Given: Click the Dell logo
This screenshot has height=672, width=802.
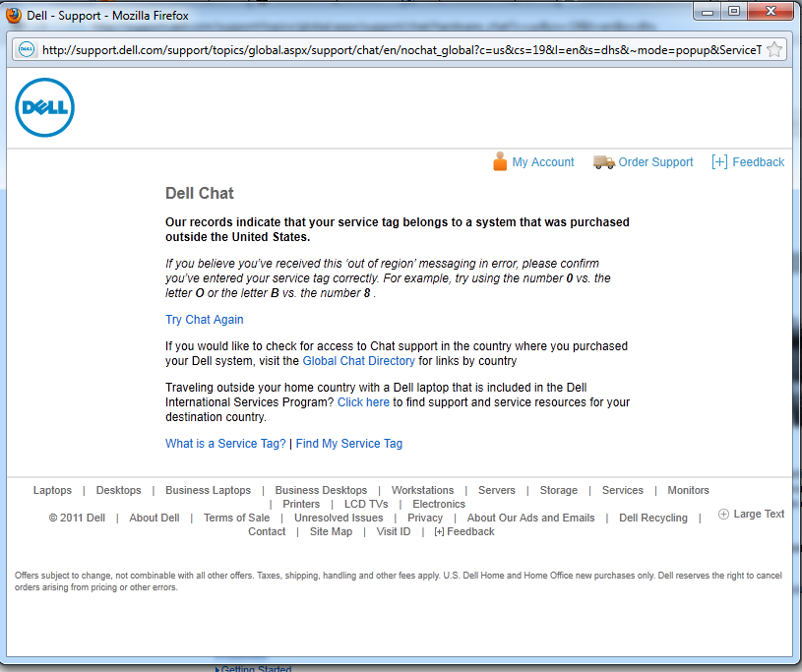Looking at the screenshot, I should pos(45,107).
